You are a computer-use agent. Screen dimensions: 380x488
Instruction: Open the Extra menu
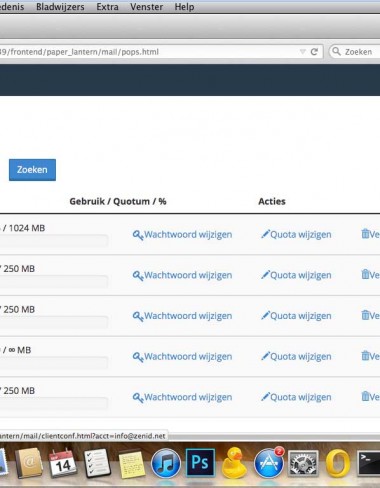pyautogui.click(x=107, y=7)
